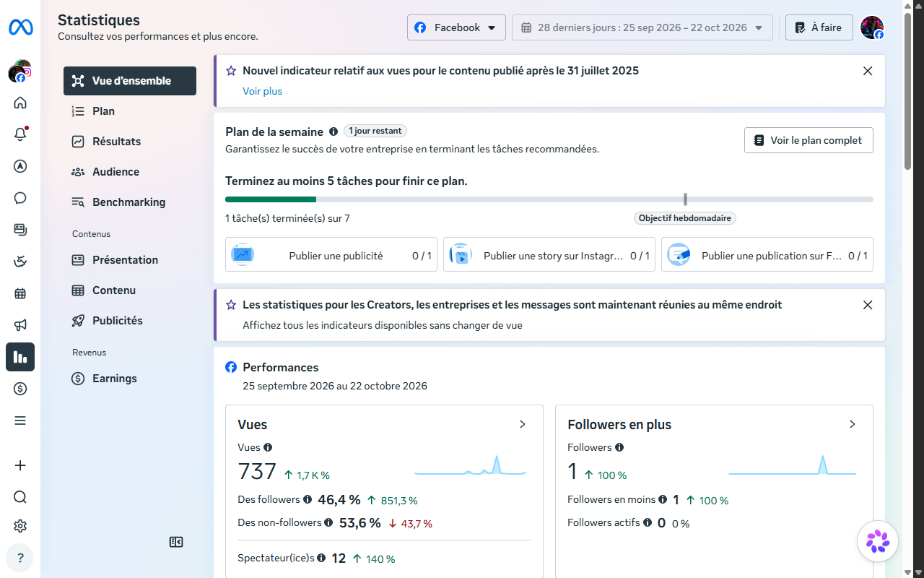This screenshot has width=924, height=578.
Task: Dismiss the Nouvel indicateur banner
Action: 868,71
